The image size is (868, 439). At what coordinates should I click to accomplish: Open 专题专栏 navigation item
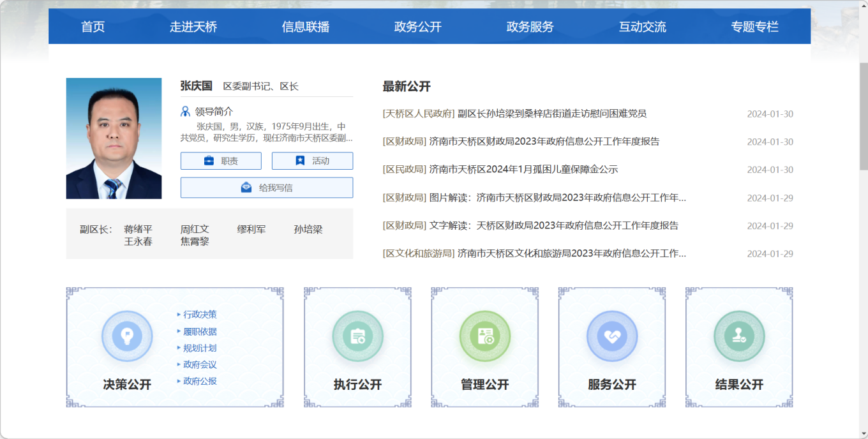[x=755, y=27]
